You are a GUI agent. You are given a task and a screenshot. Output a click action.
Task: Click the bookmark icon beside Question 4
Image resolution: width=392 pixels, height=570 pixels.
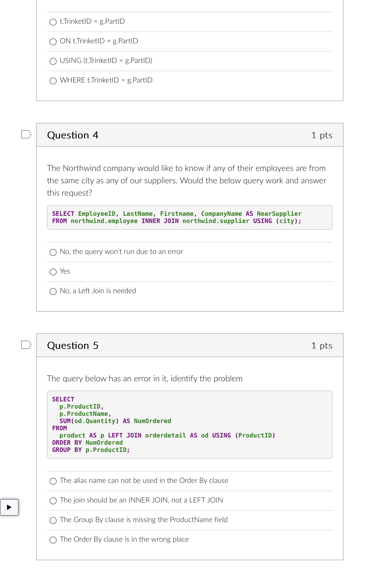click(x=26, y=134)
